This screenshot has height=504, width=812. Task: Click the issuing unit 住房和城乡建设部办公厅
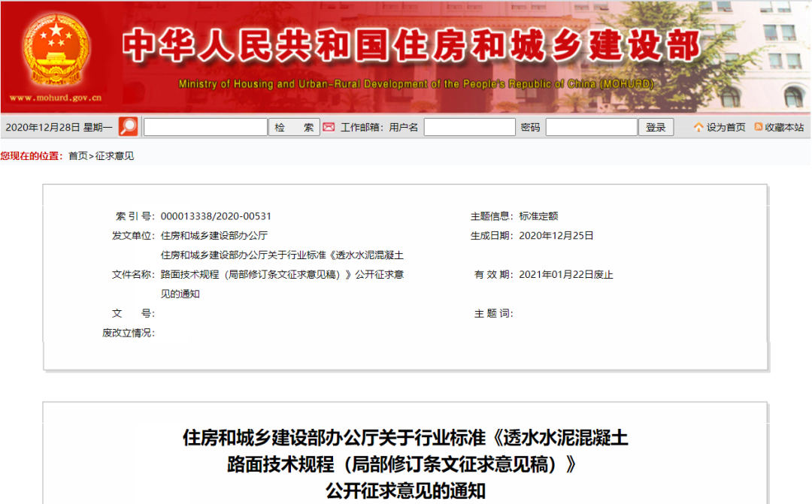[214, 235]
